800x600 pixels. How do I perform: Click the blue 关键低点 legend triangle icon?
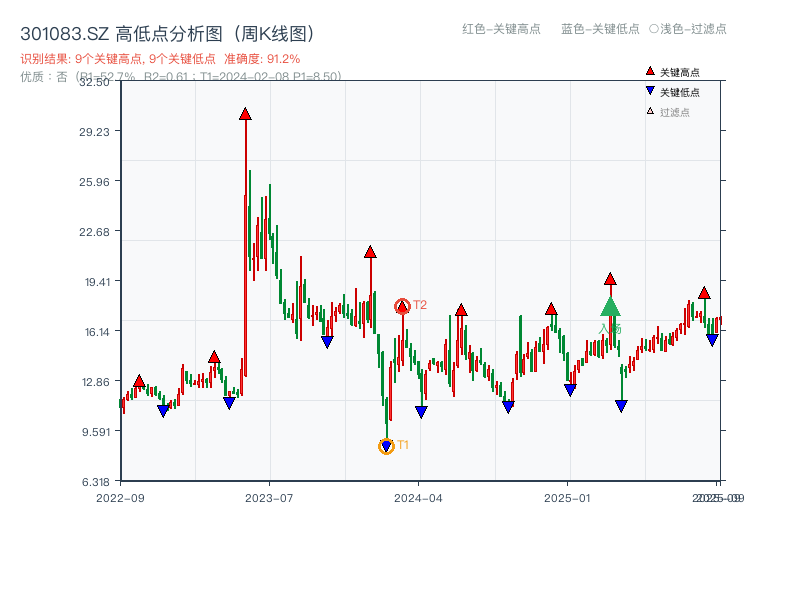click(650, 91)
